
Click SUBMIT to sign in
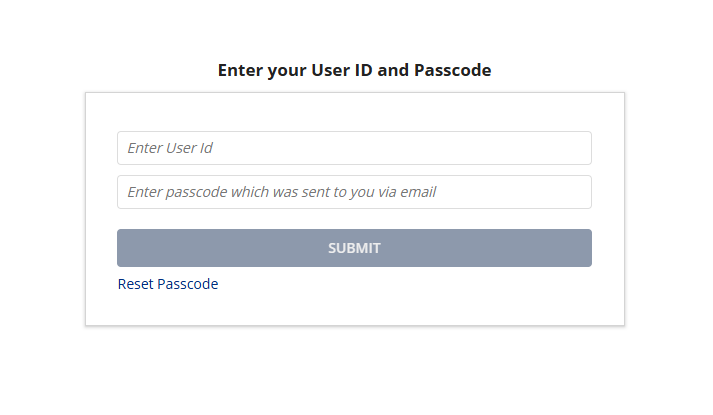[354, 248]
